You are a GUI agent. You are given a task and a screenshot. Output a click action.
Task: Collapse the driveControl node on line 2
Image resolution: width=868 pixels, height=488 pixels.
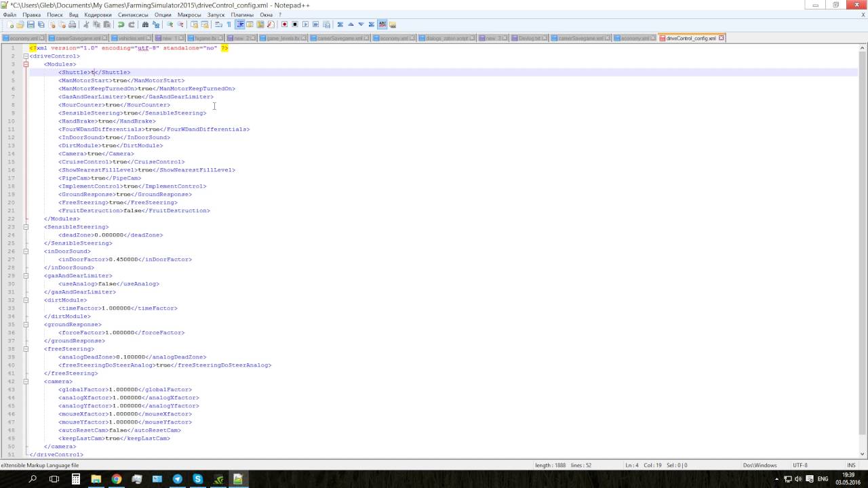click(x=26, y=56)
